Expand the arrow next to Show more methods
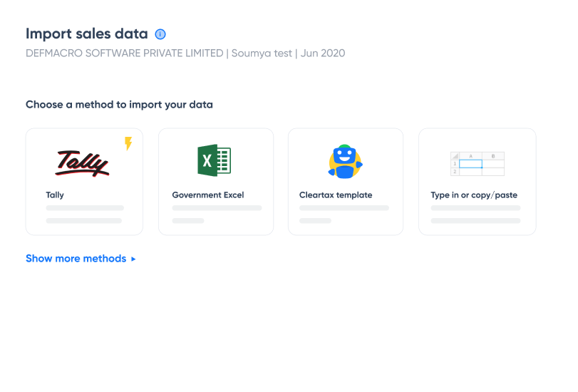578x392 pixels. [x=133, y=259]
